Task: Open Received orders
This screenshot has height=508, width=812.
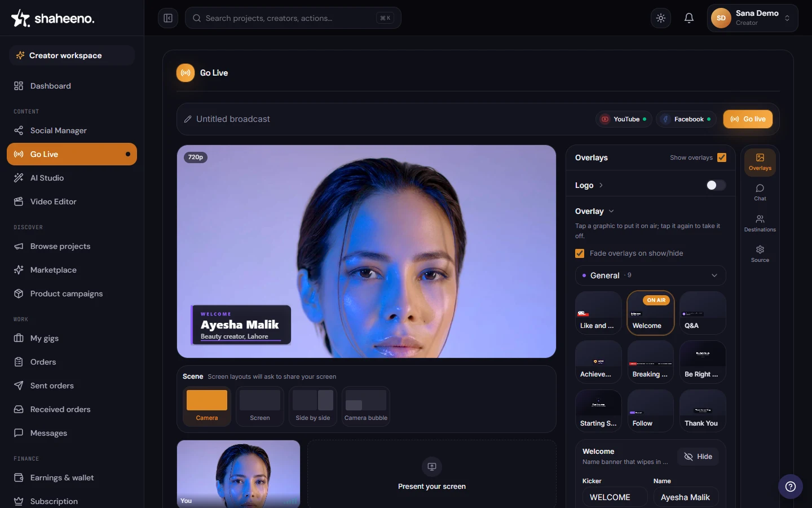Action: (72, 409)
